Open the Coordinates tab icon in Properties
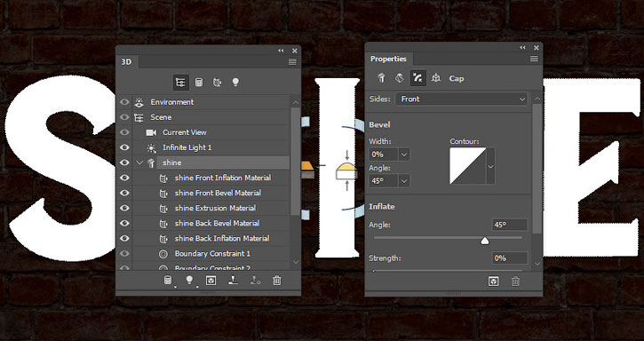The height and width of the screenshot is (341, 644). pyautogui.click(x=436, y=78)
